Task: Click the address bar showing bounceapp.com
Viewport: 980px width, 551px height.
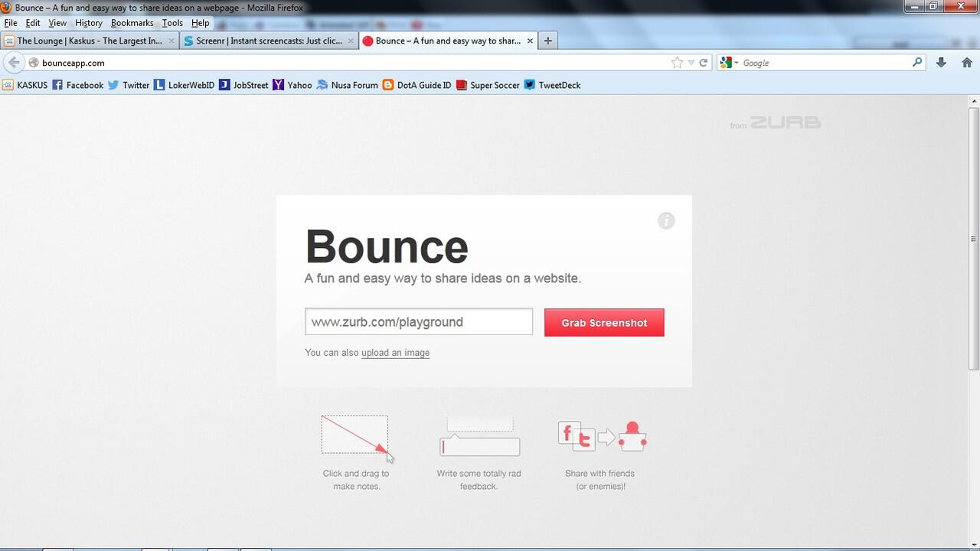Action: (x=352, y=63)
